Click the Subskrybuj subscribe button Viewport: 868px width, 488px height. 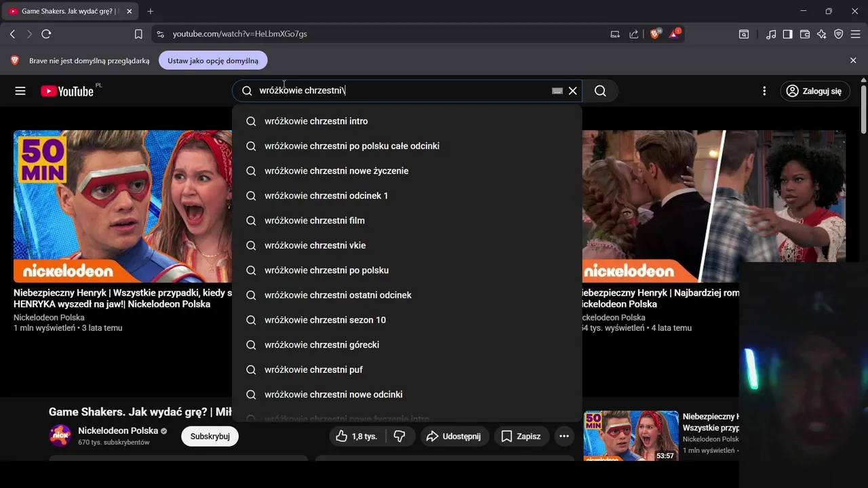tap(210, 436)
